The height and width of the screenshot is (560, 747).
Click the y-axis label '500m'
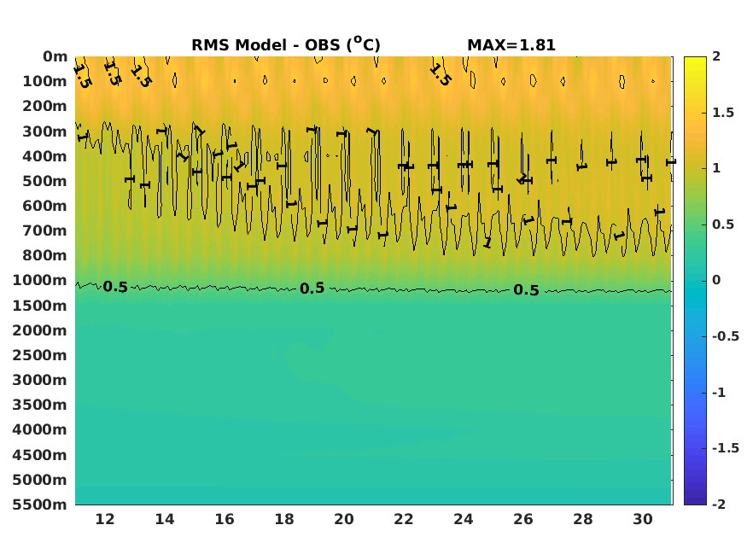[x=44, y=181]
